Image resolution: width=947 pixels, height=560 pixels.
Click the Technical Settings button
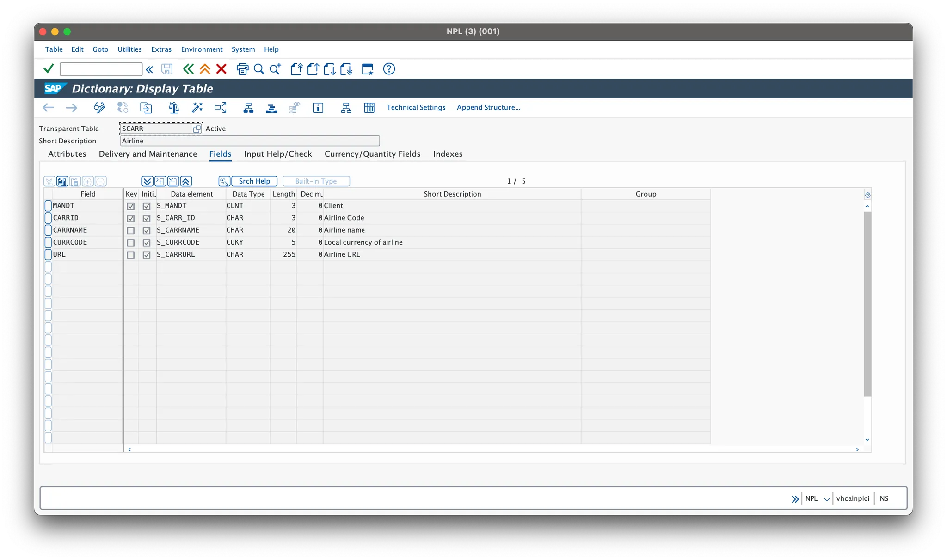click(416, 107)
